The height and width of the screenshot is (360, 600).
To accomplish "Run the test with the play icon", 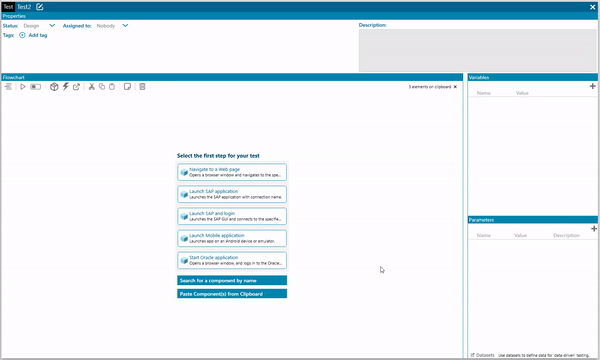I will pos(23,87).
